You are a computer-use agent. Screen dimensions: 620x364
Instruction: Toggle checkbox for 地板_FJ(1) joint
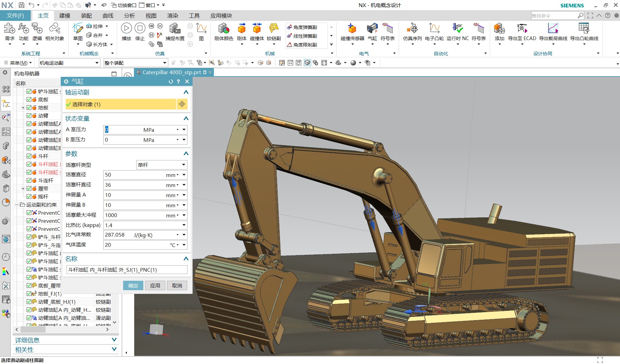tap(29, 294)
